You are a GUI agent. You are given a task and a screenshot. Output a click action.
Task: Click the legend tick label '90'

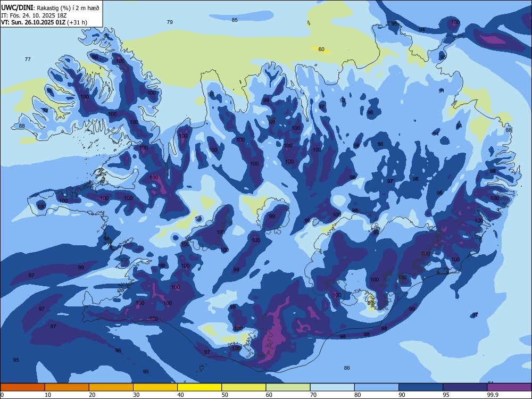[402, 395]
